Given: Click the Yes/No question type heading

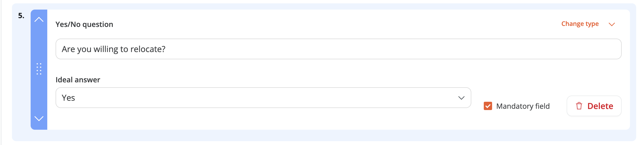Looking at the screenshot, I should click(84, 24).
